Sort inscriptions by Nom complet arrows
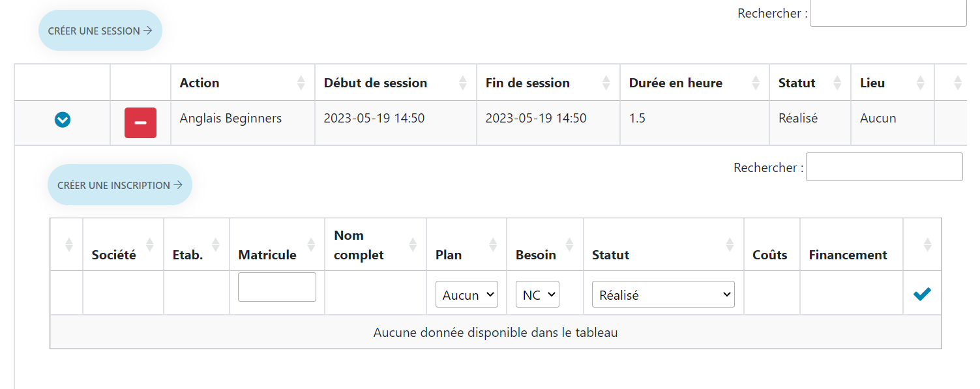Screen dimensions: 980x389 click(x=413, y=245)
